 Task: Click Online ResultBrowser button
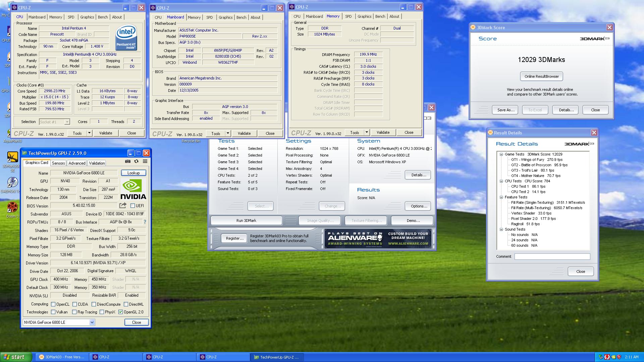point(542,76)
